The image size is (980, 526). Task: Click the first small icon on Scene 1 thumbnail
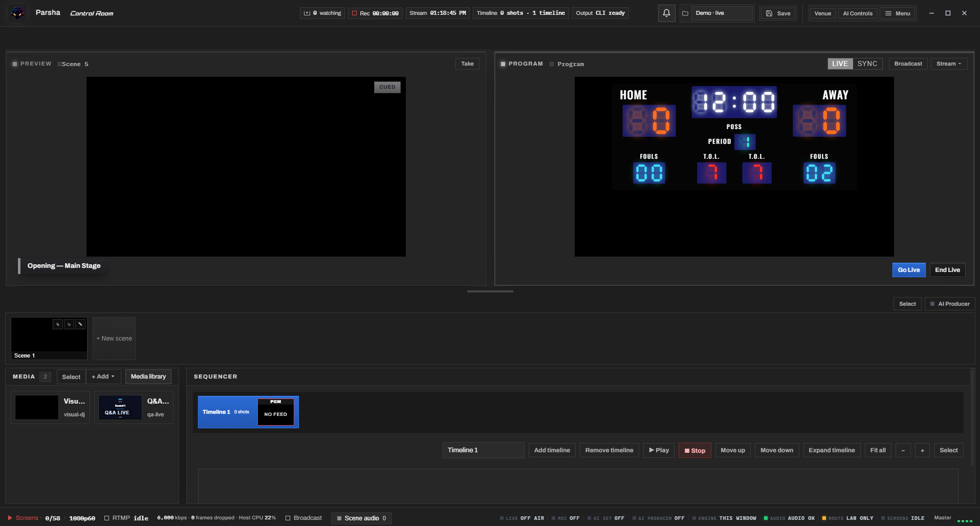click(x=58, y=324)
